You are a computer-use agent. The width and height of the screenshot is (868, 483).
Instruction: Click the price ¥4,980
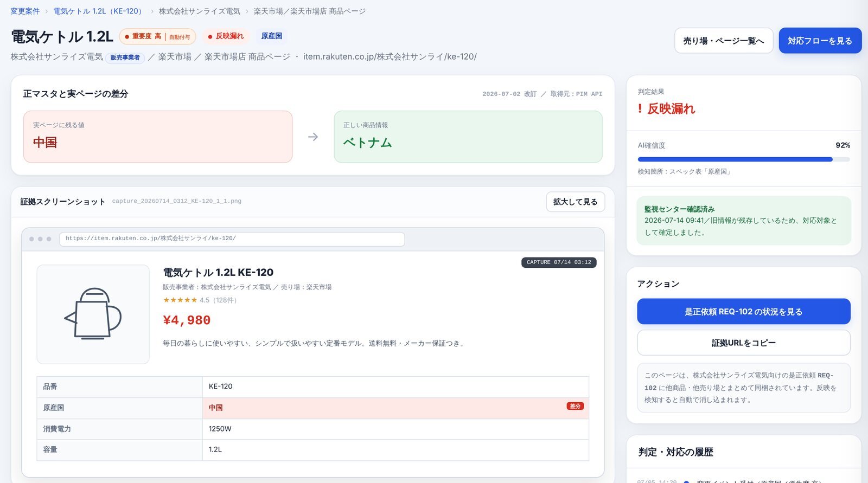point(187,320)
